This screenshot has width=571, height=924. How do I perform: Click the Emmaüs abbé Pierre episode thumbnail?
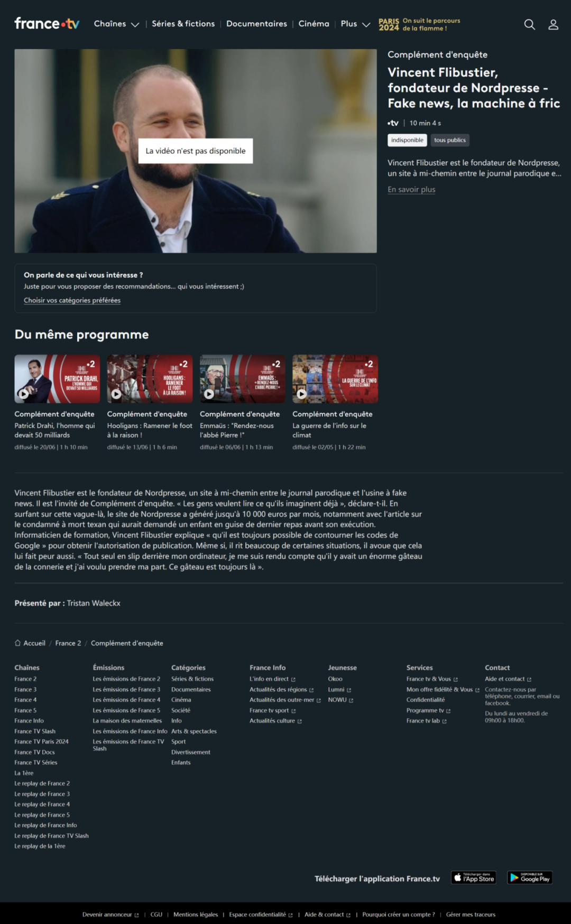coord(243,379)
